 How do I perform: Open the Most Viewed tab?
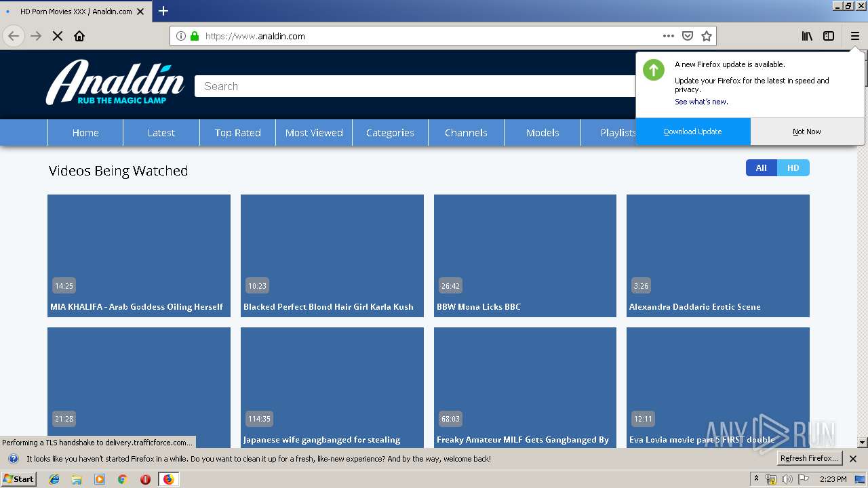[x=314, y=133]
